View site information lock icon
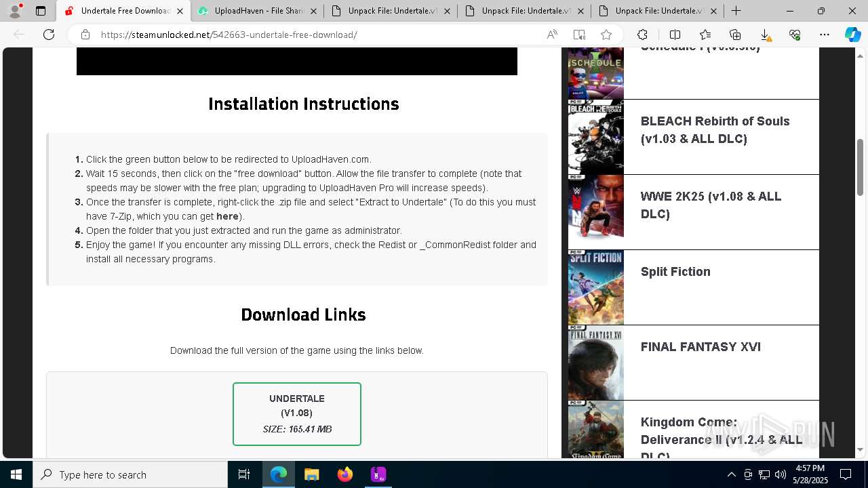This screenshot has width=868, height=488. point(85,35)
